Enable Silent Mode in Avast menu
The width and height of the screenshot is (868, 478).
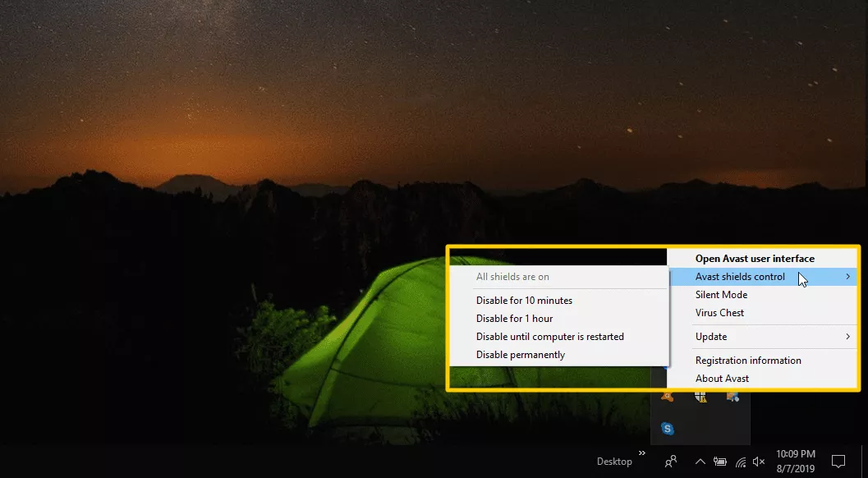(721, 295)
